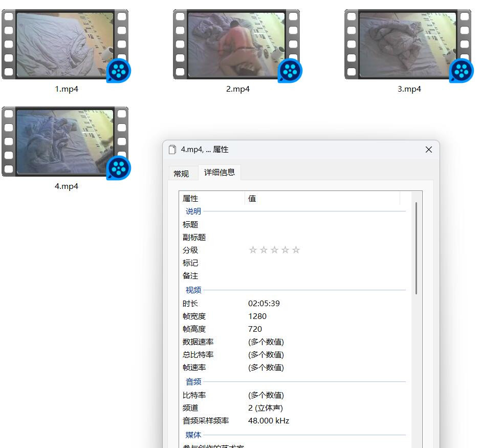Switch to the 详细信息 tab
The height and width of the screenshot is (448, 481).
(x=220, y=173)
